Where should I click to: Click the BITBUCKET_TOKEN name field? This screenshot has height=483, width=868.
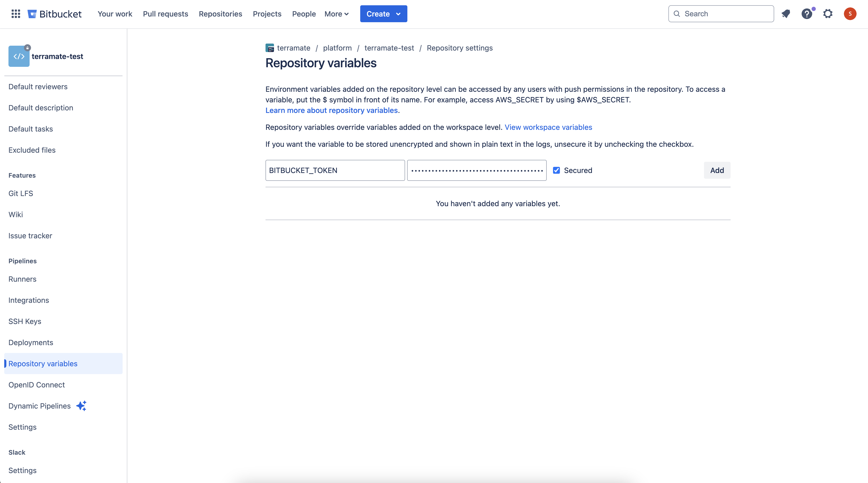335,170
